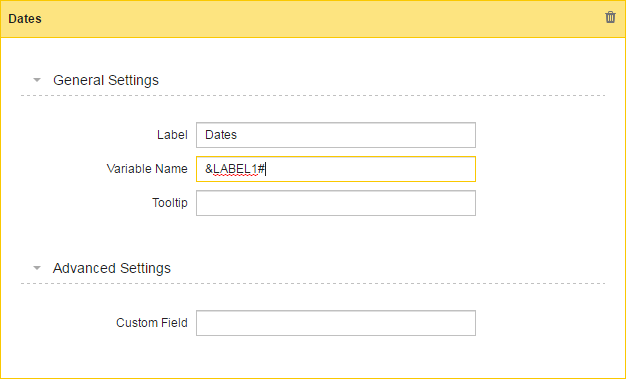Click the red-underlined LABEL1 text
The width and height of the screenshot is (626, 379).
coord(236,169)
